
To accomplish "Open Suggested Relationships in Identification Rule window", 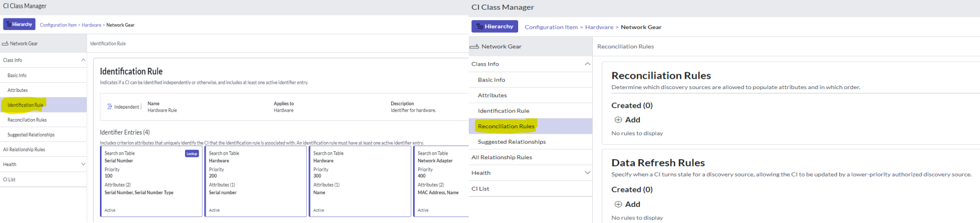I will pyautogui.click(x=43, y=135).
